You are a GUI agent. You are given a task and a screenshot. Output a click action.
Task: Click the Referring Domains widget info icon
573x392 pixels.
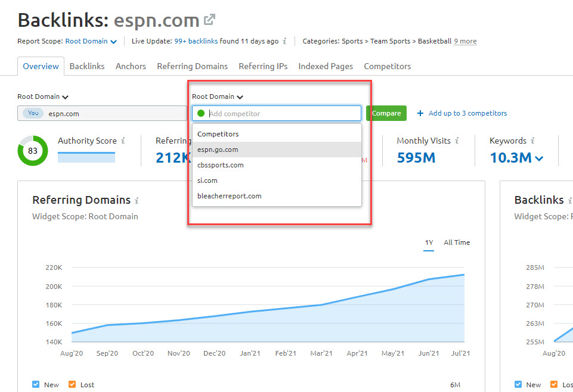point(137,200)
